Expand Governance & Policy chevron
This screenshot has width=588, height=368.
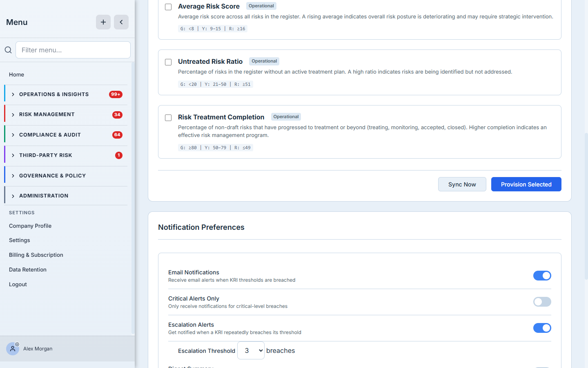[13, 176]
